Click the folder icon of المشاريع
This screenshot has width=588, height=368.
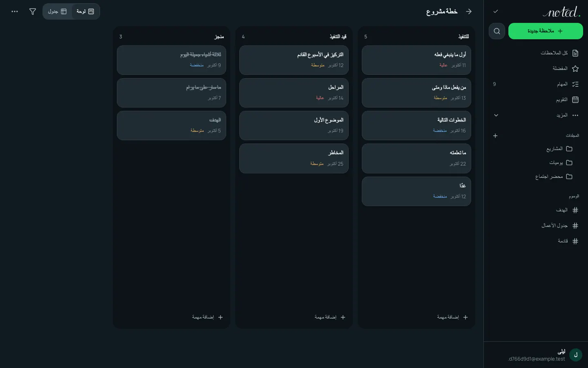tap(569, 149)
